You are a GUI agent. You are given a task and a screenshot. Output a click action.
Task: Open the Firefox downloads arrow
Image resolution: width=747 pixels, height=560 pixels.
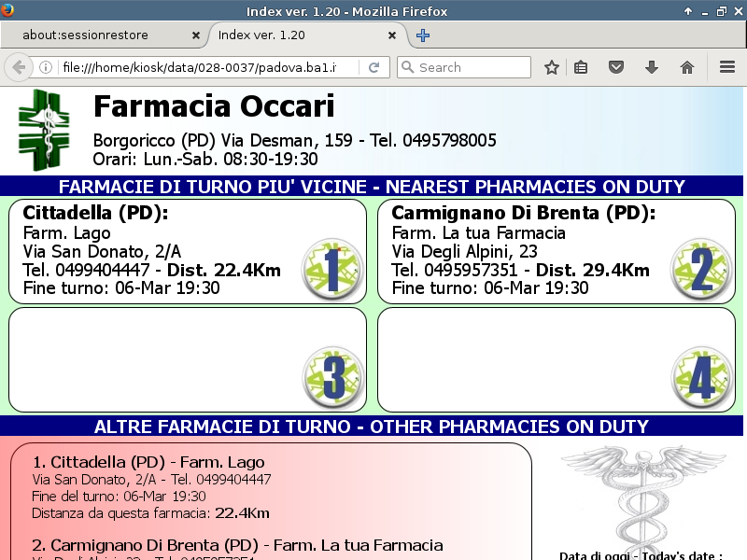coord(652,67)
